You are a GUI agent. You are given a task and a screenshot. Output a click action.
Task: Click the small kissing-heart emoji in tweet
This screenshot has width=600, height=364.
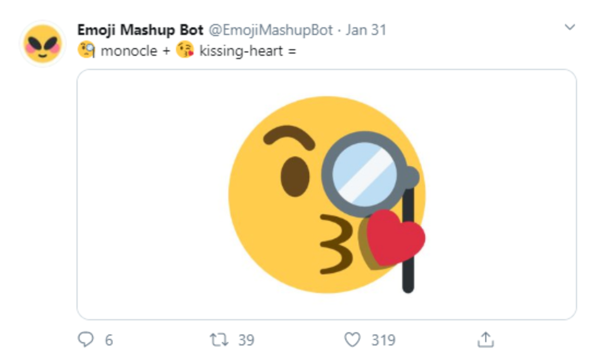pos(185,50)
